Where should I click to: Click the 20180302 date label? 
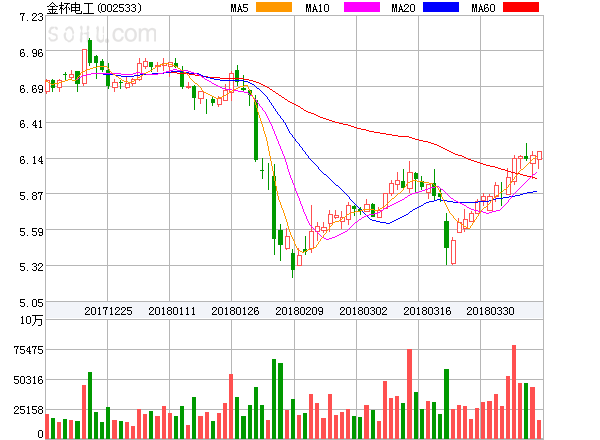pyautogui.click(x=363, y=311)
